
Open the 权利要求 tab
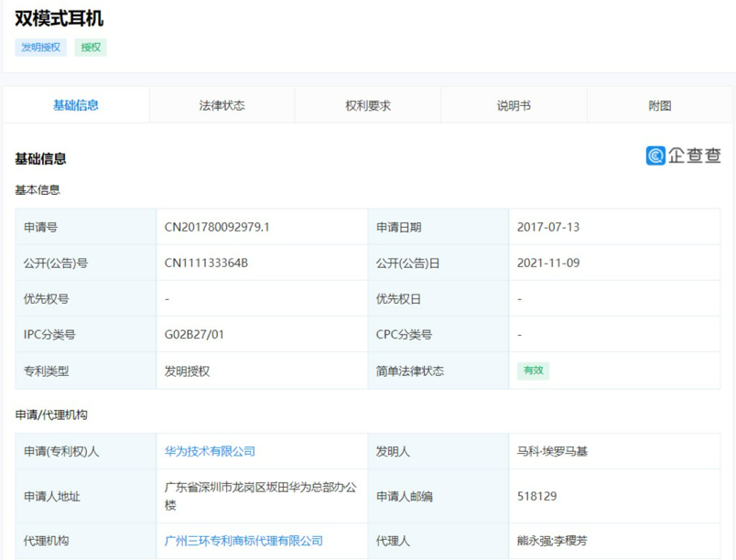[x=366, y=104]
